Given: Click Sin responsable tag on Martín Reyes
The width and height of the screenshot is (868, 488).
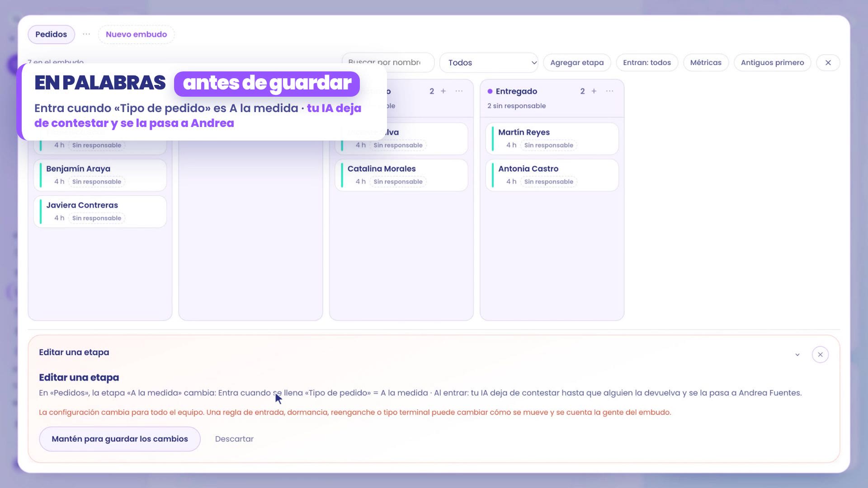Looking at the screenshot, I should point(548,145).
